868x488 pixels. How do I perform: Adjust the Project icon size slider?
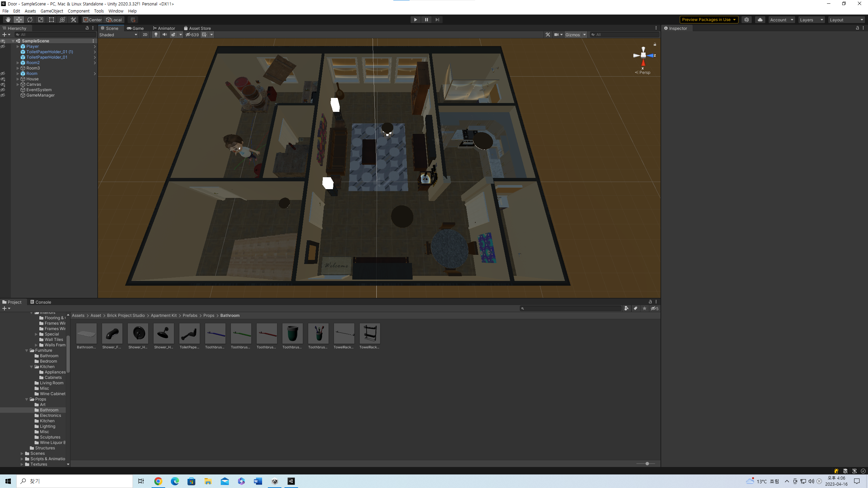[647, 464]
